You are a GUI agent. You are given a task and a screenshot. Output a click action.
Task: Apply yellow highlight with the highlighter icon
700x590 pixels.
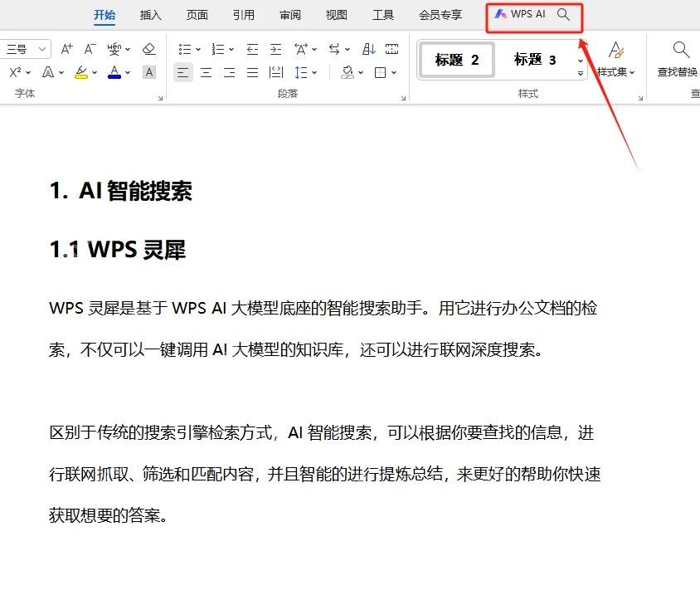(x=80, y=72)
